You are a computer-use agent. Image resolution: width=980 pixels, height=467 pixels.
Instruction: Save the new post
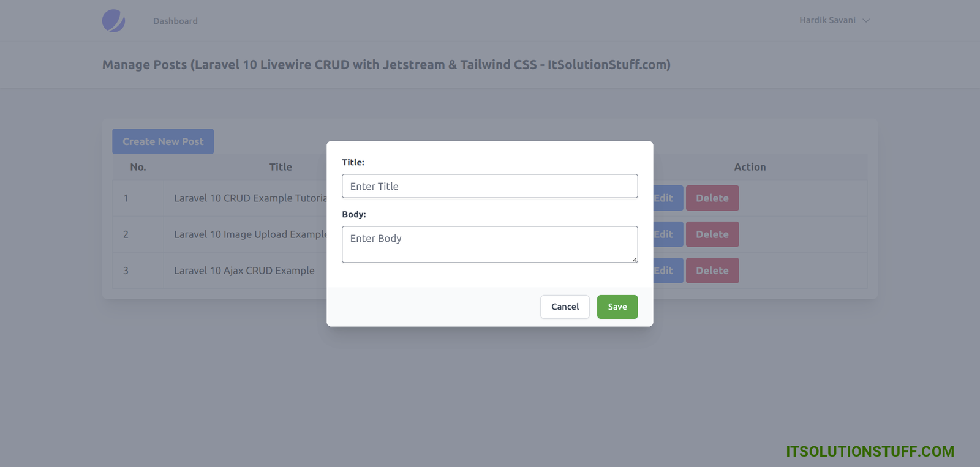617,307
